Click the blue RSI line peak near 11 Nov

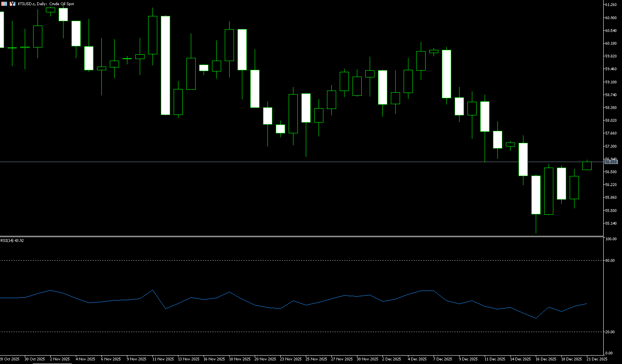pyautogui.click(x=153, y=290)
